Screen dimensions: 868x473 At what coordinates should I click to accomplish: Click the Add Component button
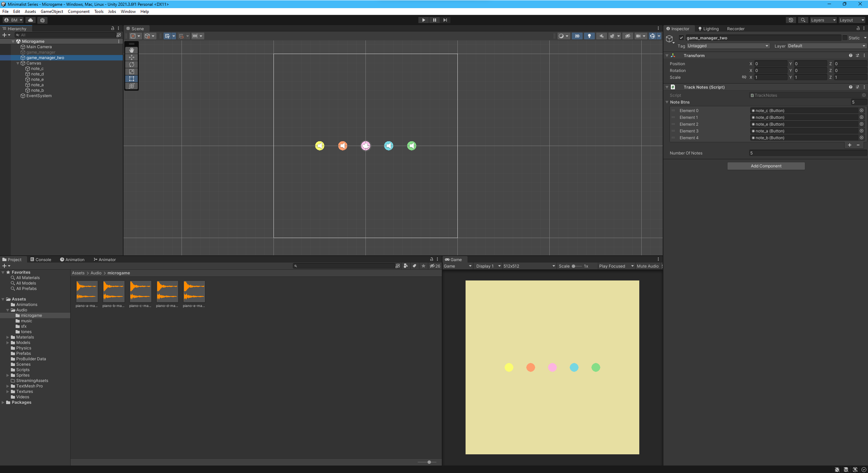[x=766, y=166]
